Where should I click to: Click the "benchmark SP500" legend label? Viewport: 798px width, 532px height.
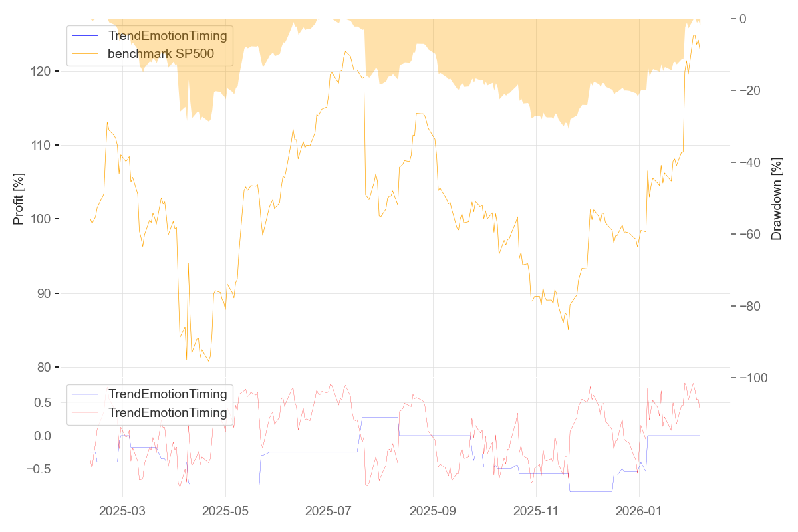coord(161,54)
